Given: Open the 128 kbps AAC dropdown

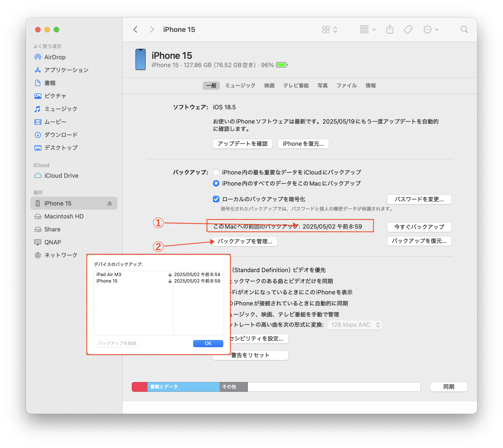Looking at the screenshot, I should tap(355, 325).
